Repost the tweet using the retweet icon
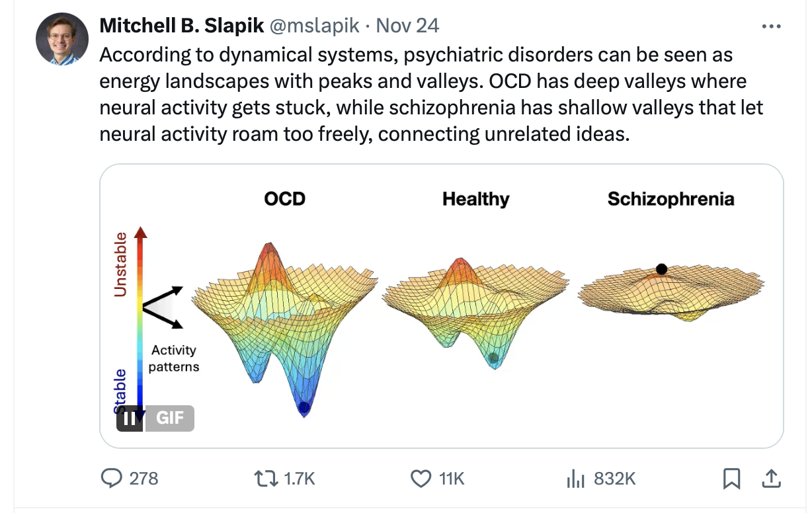 pyautogui.click(x=267, y=478)
